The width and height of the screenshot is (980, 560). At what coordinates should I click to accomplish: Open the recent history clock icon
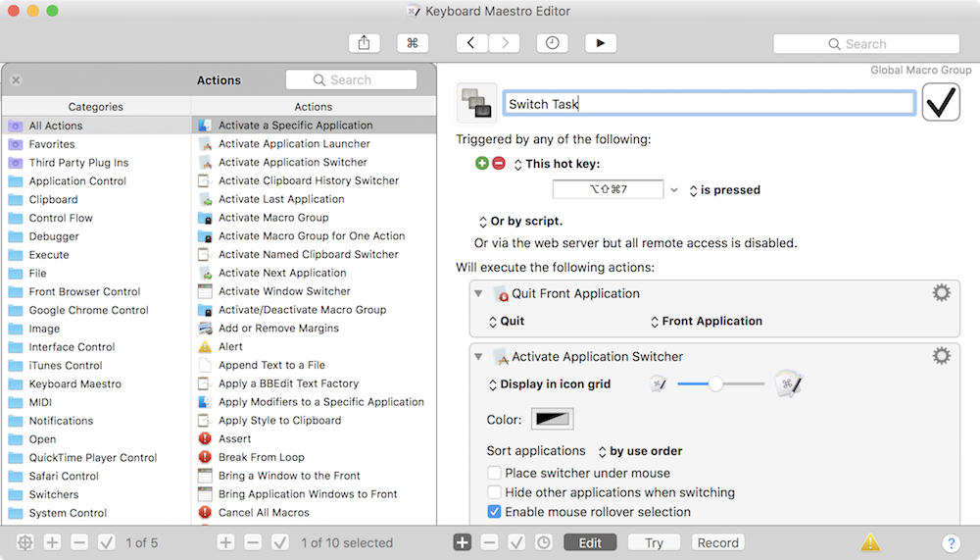pos(553,43)
